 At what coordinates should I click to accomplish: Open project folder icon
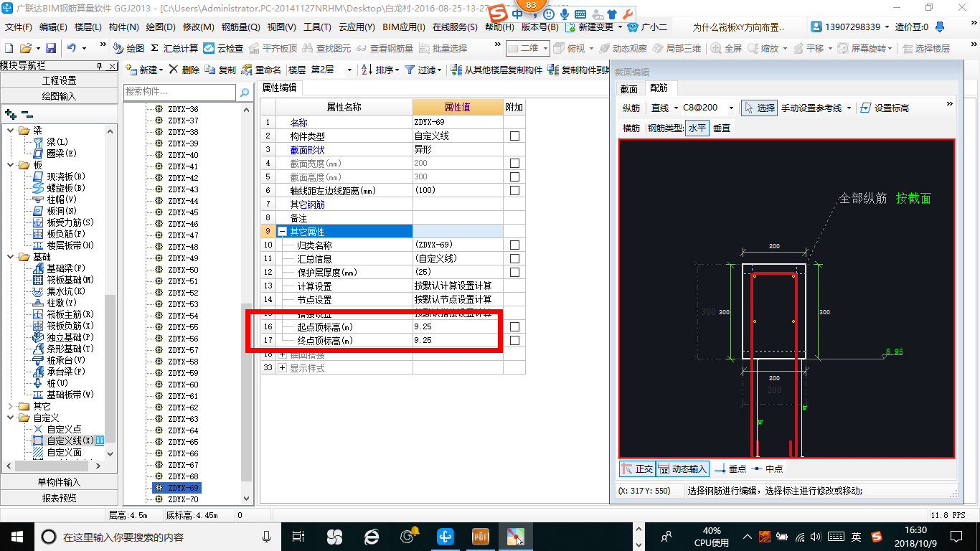[25, 48]
